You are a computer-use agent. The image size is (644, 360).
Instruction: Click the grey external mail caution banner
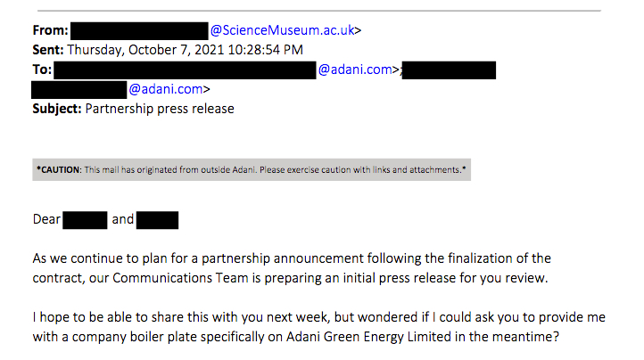[x=251, y=169]
